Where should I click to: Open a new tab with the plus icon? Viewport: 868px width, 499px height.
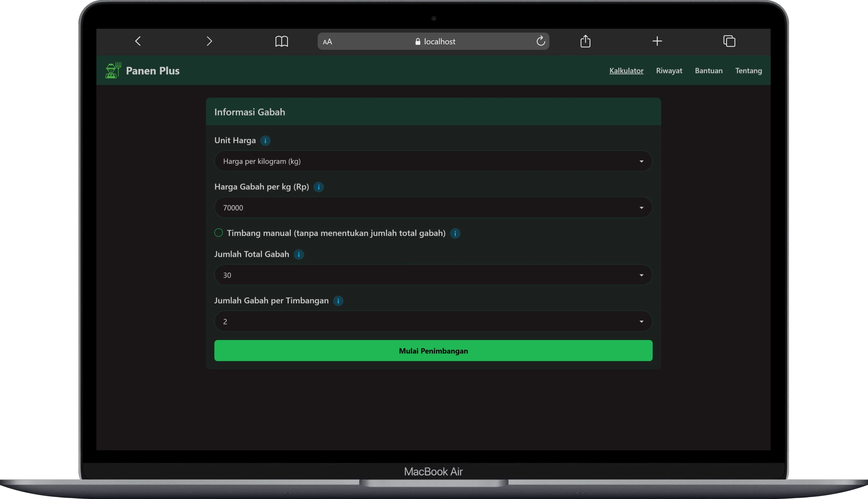pos(657,41)
